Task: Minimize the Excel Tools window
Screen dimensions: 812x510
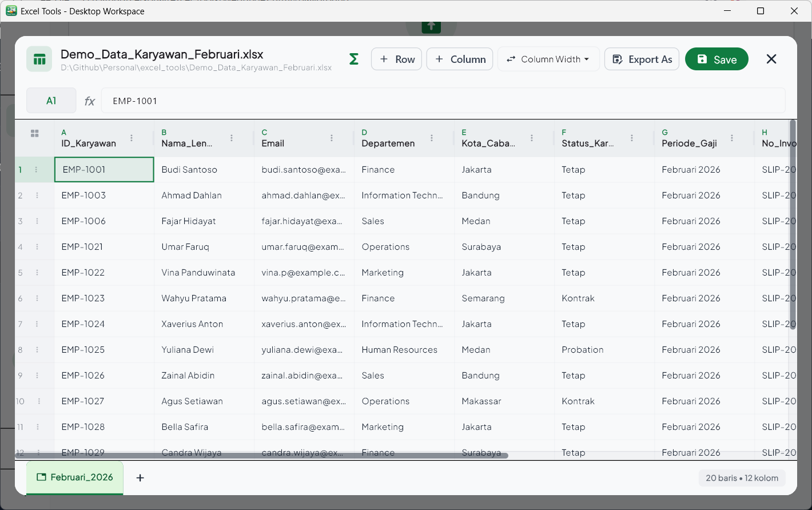Action: pos(727,11)
